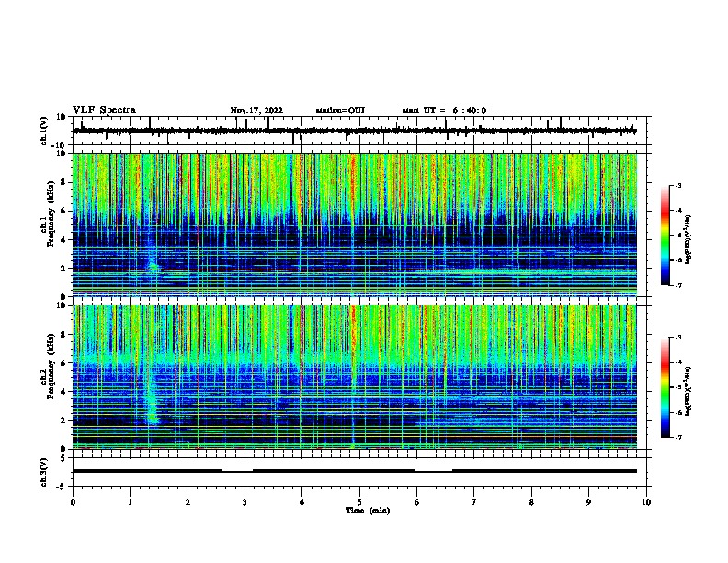Click the "-3" label on ch.1 color bar
This screenshot has width=728, height=563.
tap(678, 185)
